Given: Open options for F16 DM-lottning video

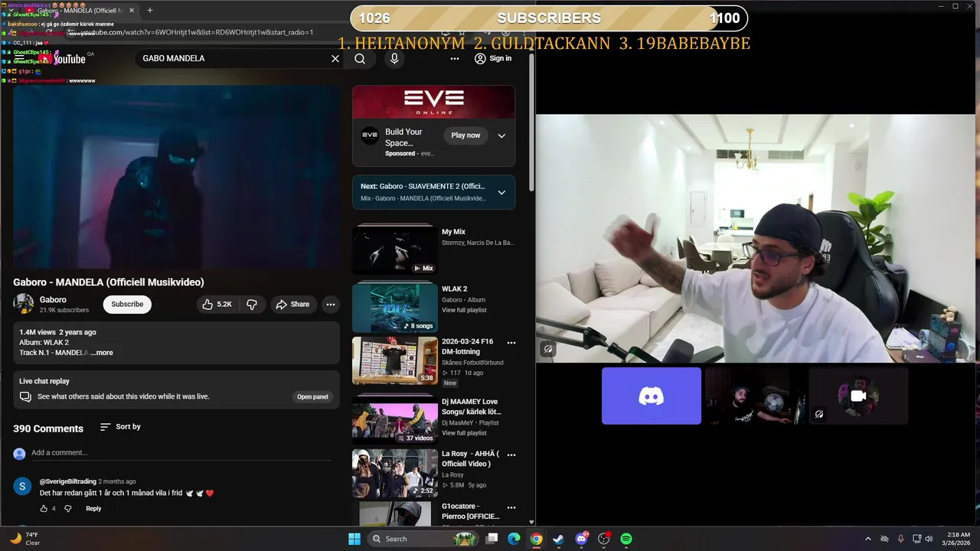Looking at the screenshot, I should [511, 343].
